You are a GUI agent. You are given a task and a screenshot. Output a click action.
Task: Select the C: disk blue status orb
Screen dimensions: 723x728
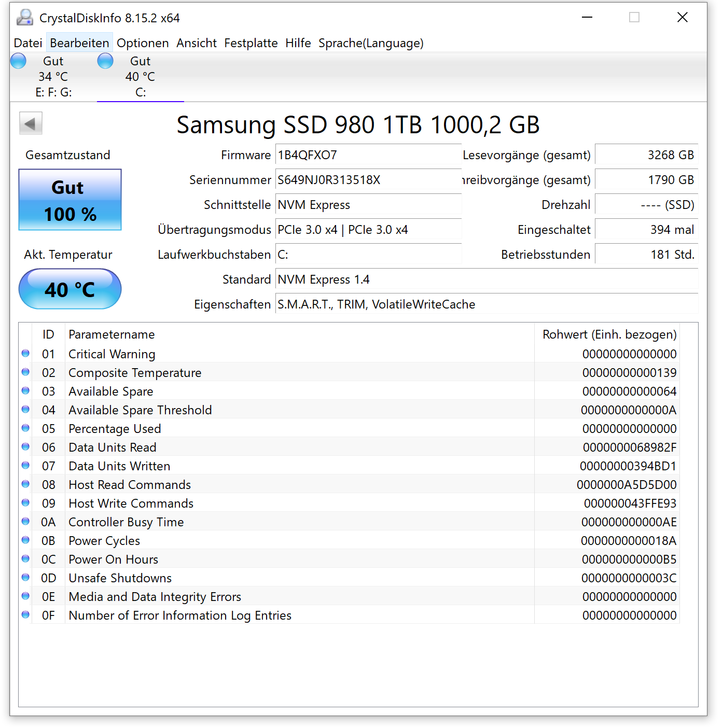[x=105, y=61]
